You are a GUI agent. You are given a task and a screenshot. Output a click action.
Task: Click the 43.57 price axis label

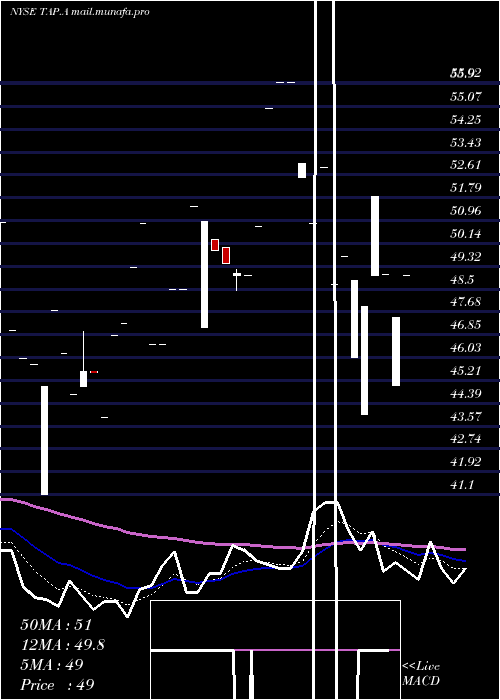(466, 417)
